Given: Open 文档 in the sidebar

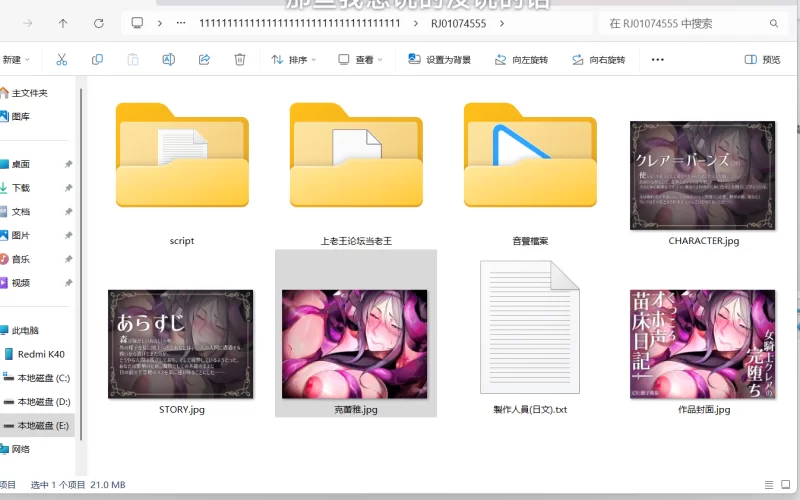Looking at the screenshot, I should [20, 211].
